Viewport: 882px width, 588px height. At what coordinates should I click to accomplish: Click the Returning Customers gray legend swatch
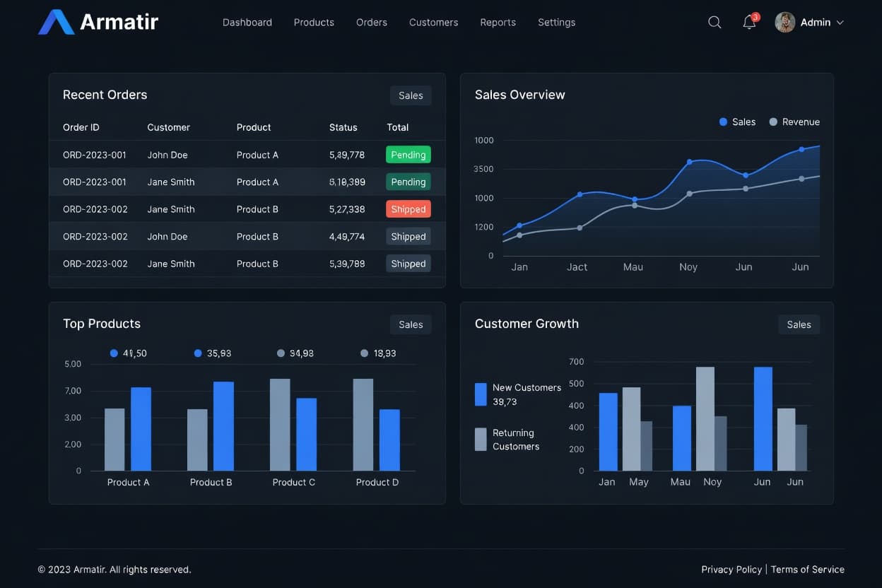click(x=481, y=440)
